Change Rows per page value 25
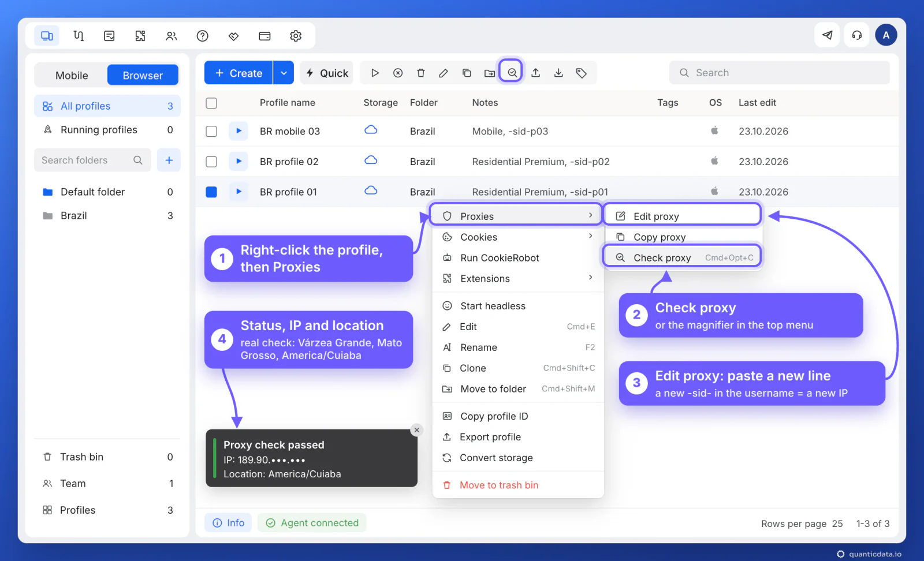Screen dimensions: 924x561 [x=837, y=523]
